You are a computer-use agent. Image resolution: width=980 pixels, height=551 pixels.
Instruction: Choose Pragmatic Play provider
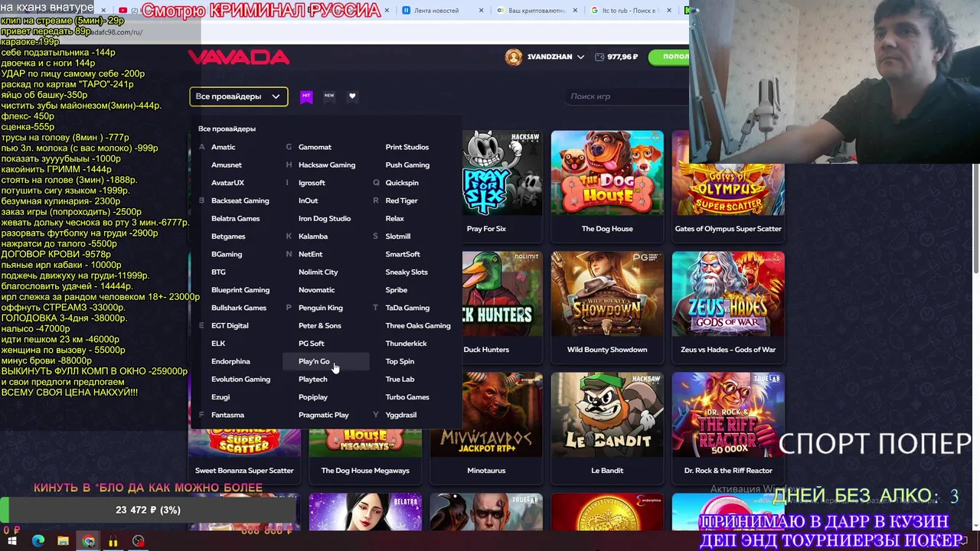[x=323, y=415]
